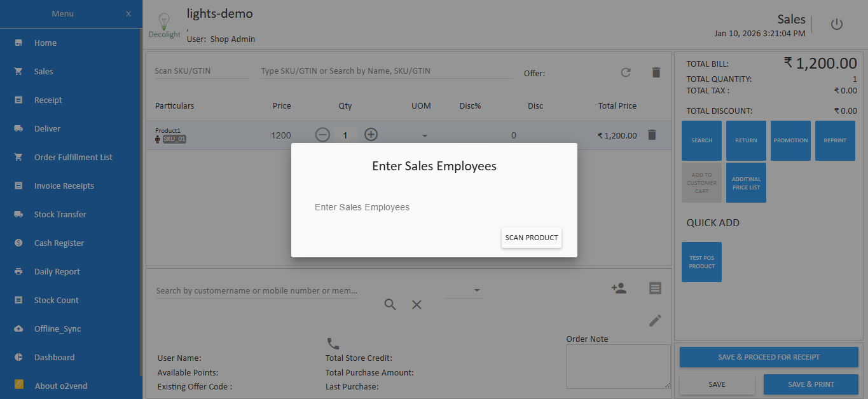Viewport: 868px width, 399px height.
Task: Remove the Product1 row with trash icon
Action: [651, 135]
